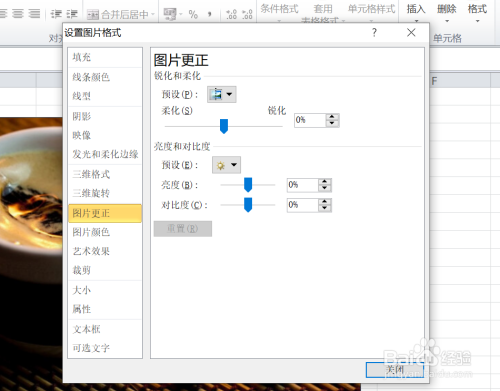500x391 pixels.
Task: Select the highlighted 图片更正 category
Action: point(105,213)
